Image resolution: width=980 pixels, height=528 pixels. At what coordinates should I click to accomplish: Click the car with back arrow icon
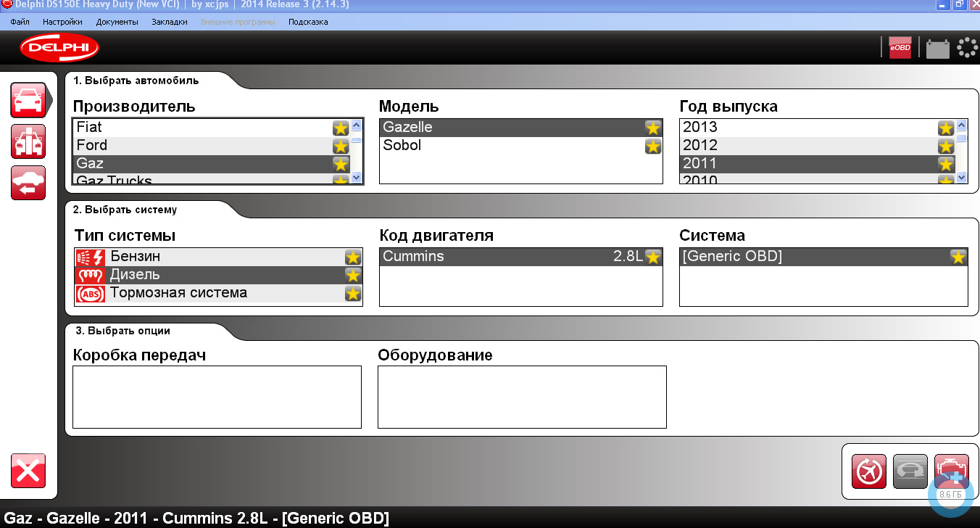click(x=28, y=183)
